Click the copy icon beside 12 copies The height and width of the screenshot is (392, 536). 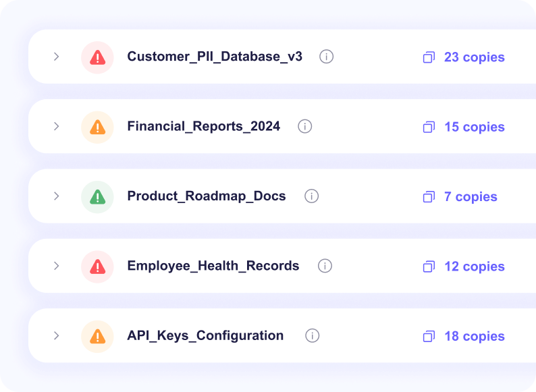point(428,267)
